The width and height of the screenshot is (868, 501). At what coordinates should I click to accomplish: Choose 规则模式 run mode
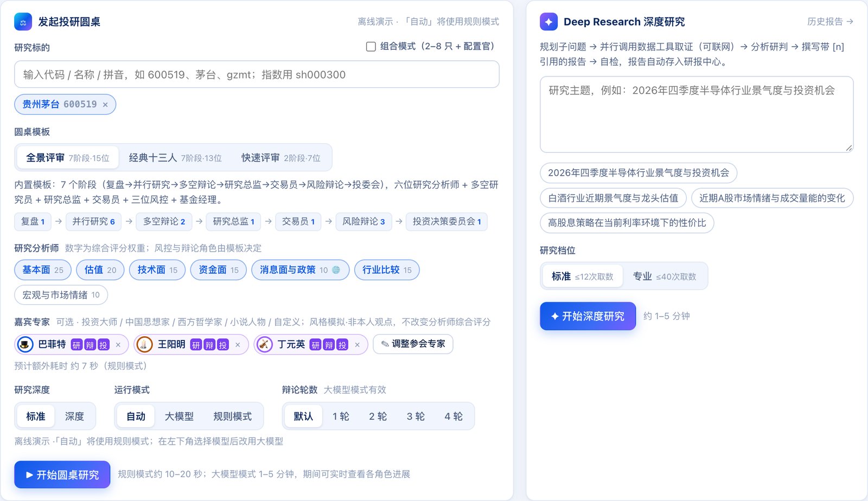[x=232, y=416]
